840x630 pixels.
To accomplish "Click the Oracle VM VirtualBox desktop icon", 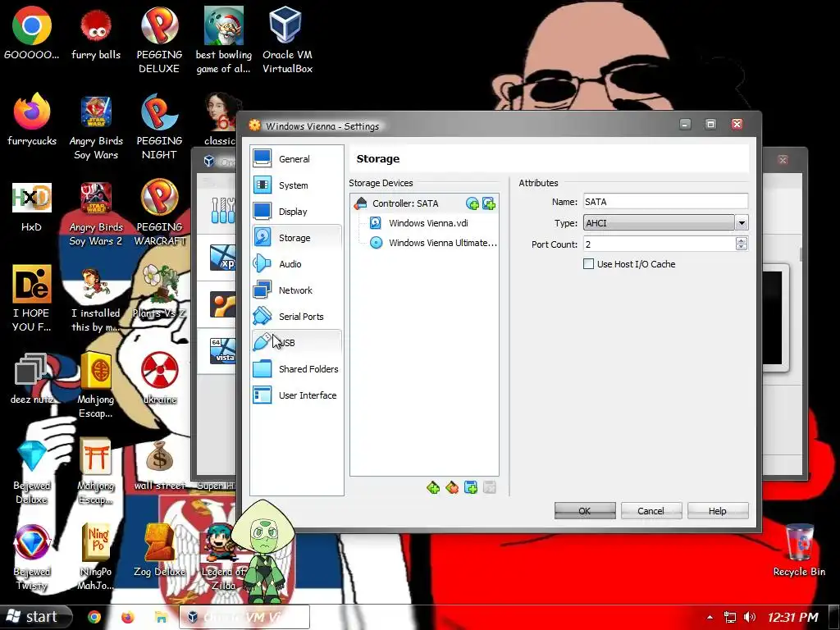I will tap(287, 40).
